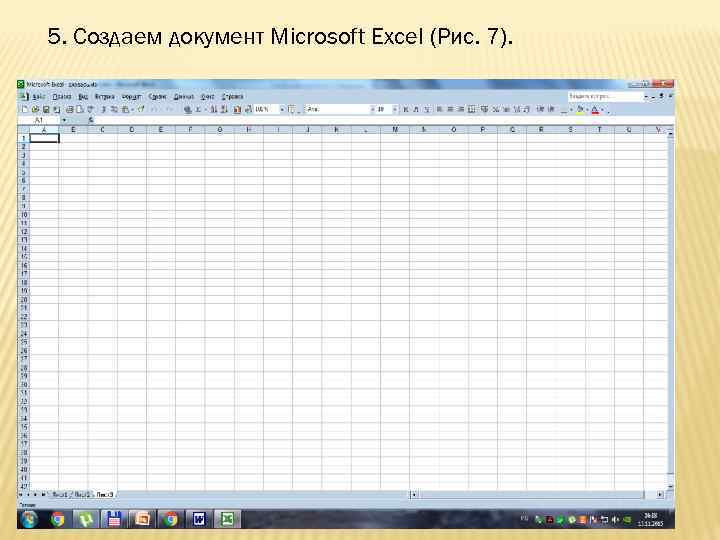Open the Windows Start button

pyautogui.click(x=29, y=519)
